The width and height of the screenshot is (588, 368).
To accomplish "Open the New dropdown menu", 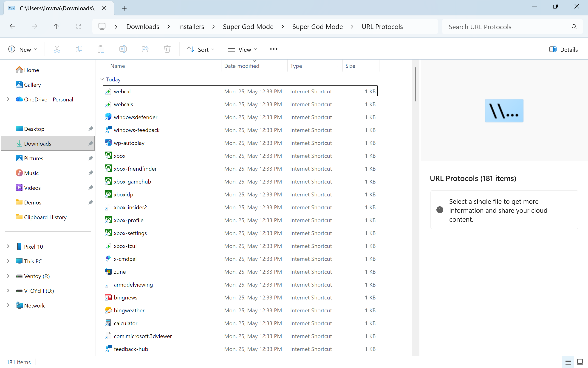I will click(23, 49).
